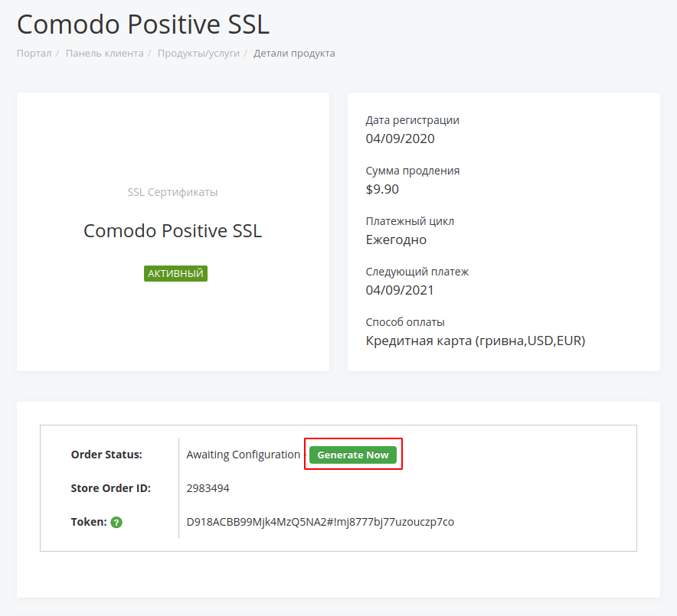The height and width of the screenshot is (616, 677).
Task: Click the Store Order ID label
Action: pos(110,488)
